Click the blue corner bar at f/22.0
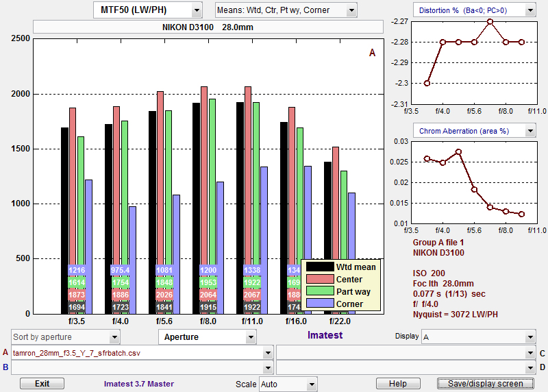The width and height of the screenshot is (548, 392). pyautogui.click(x=351, y=228)
